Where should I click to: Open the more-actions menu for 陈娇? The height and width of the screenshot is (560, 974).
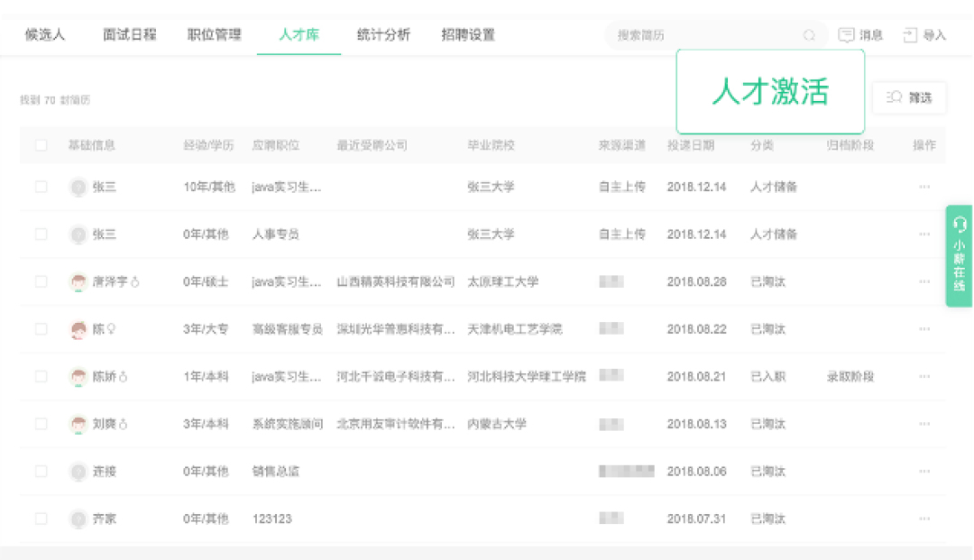tap(923, 377)
